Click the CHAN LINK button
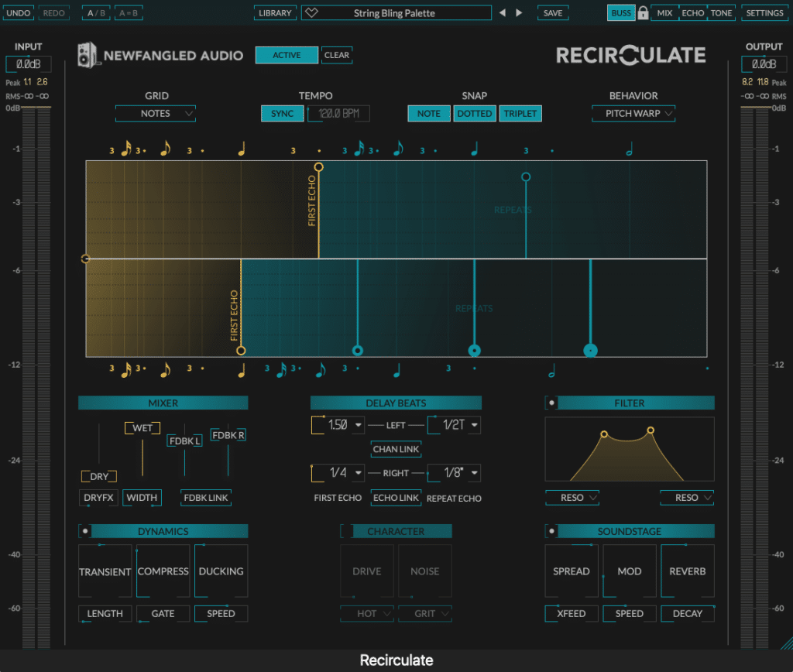The width and height of the screenshot is (793, 672). pos(396,449)
